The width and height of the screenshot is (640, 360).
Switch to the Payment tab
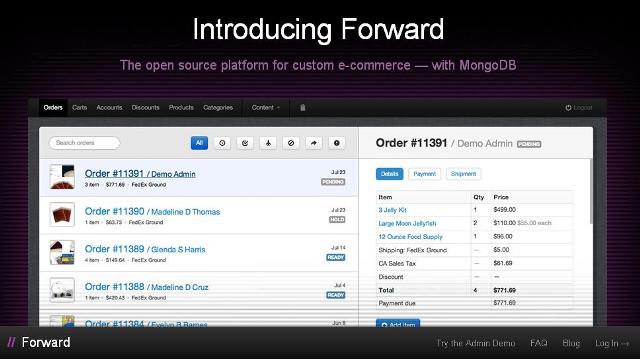pos(424,174)
